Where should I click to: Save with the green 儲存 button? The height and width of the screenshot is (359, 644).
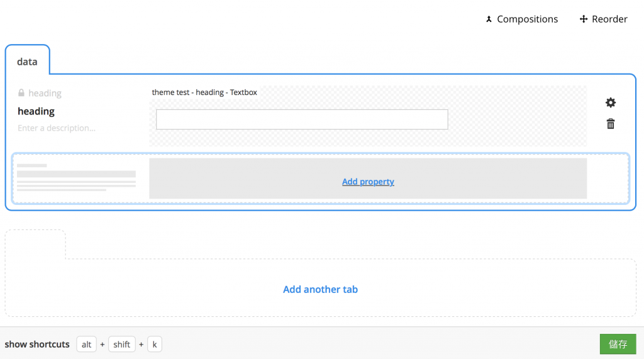point(618,344)
